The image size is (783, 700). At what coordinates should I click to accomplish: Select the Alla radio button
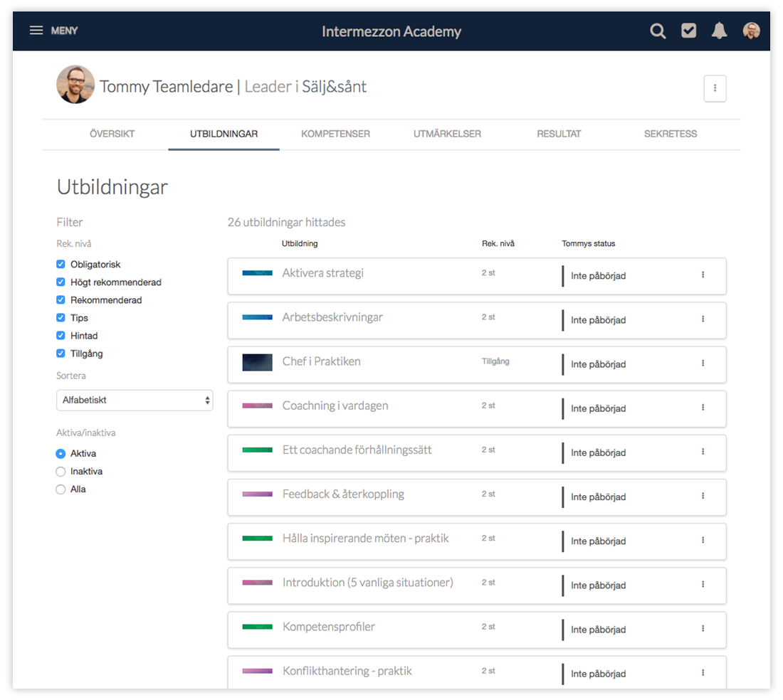point(61,489)
